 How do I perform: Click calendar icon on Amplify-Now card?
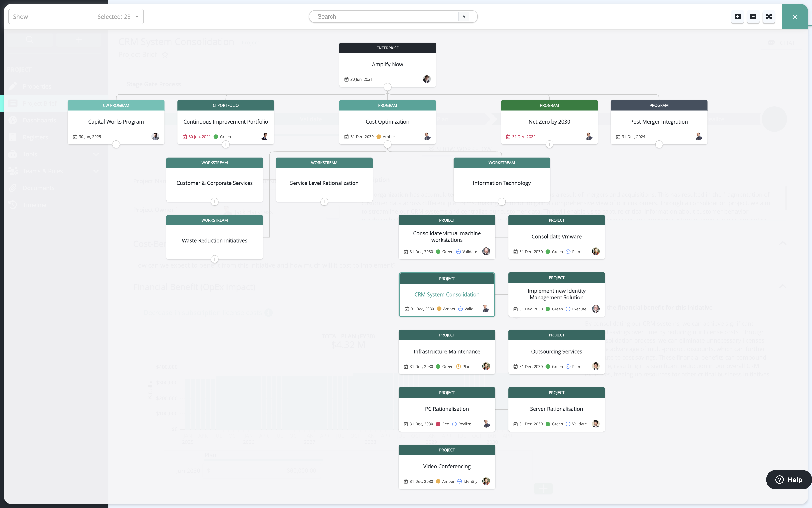[346, 79]
